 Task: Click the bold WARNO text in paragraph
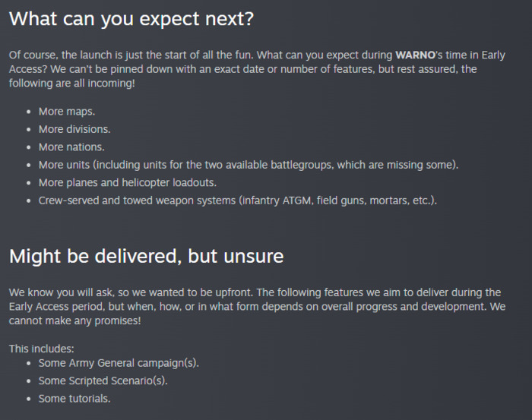coord(415,55)
